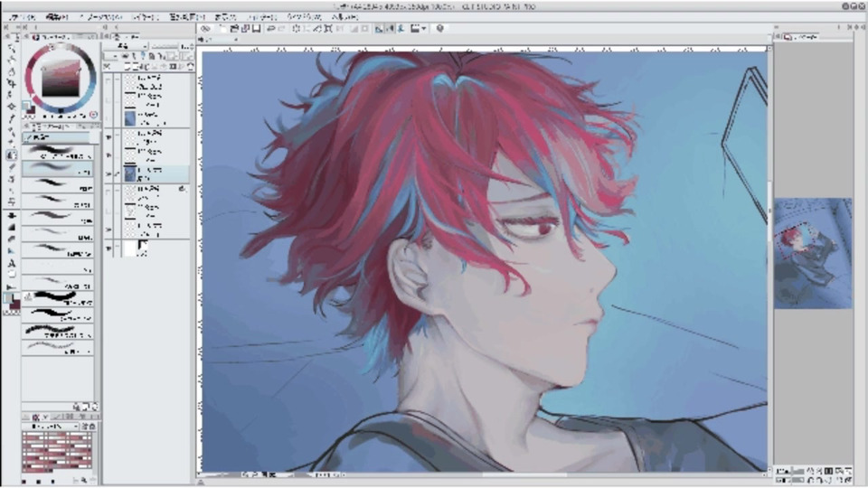Select the highlighted brush in sub tool list
Image resolution: width=868 pixels, height=488 pixels.
point(58,168)
